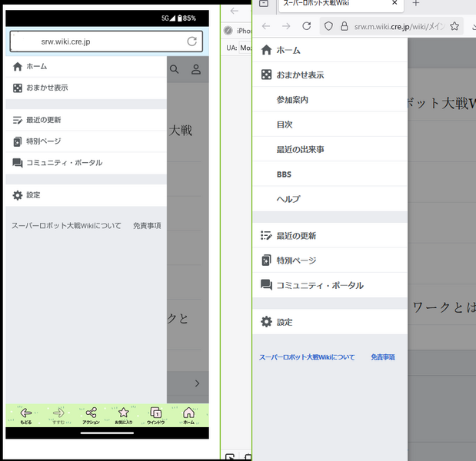
Task: Tap お気に入り star in bottom bar
Action: click(123, 415)
